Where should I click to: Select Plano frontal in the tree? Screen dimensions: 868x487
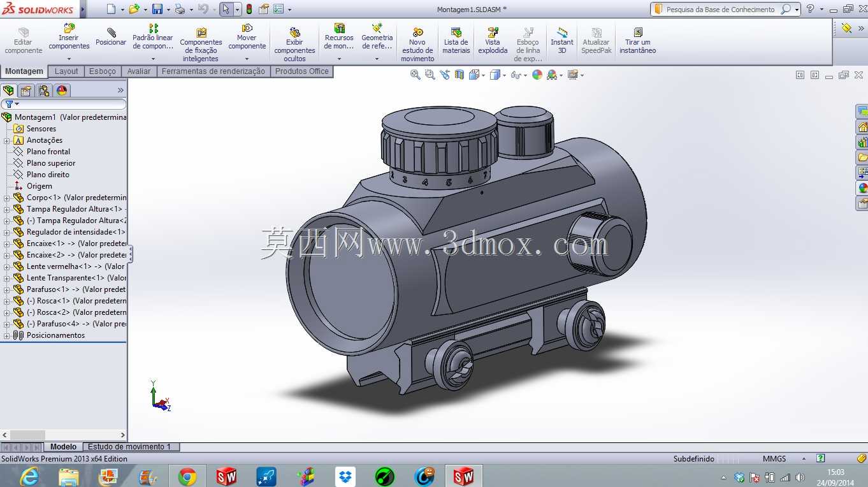[48, 152]
